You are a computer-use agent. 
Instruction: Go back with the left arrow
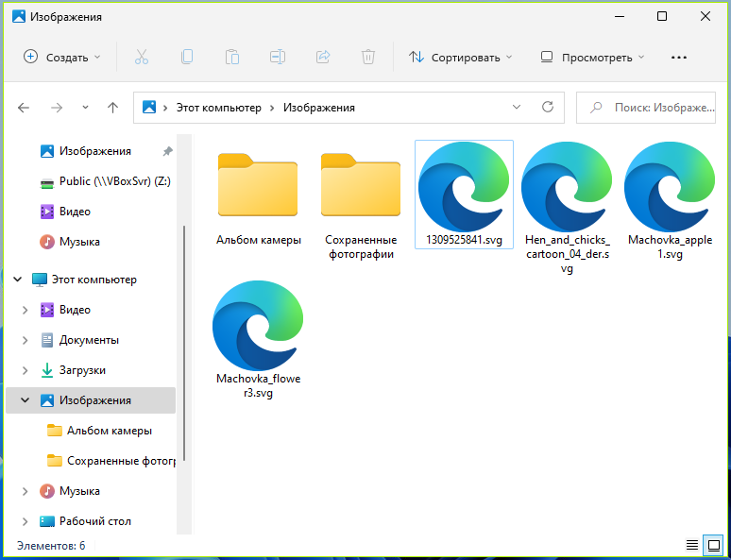click(x=24, y=108)
